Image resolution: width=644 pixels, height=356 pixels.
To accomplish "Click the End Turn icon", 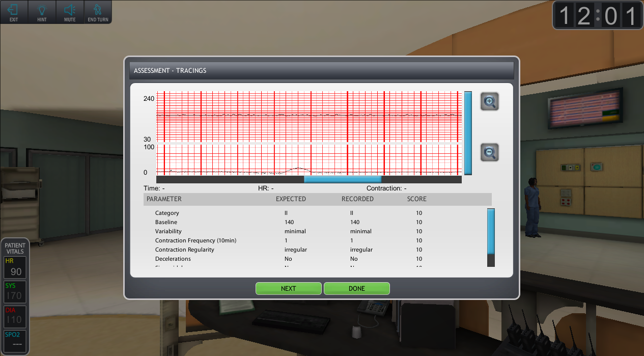I will point(97,12).
